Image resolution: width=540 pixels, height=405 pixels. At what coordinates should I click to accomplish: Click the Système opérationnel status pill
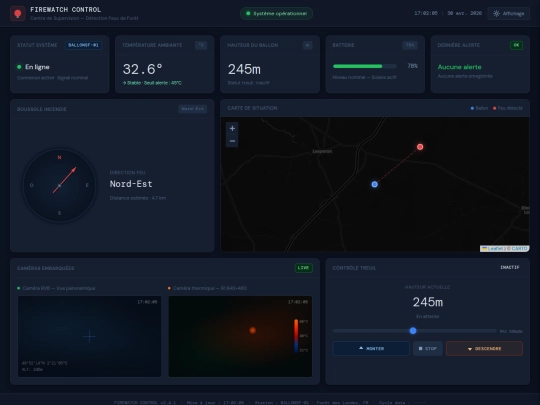tap(277, 13)
